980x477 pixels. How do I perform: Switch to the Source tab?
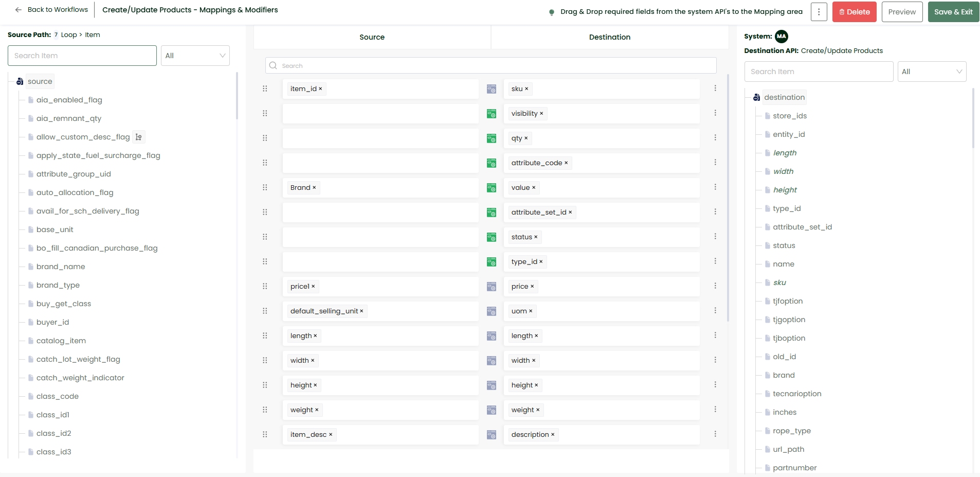pyautogui.click(x=372, y=37)
